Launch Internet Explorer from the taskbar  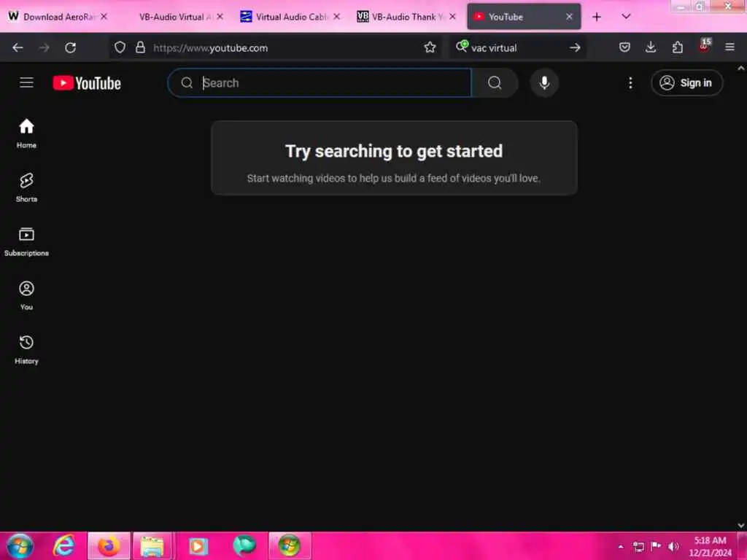point(64,545)
